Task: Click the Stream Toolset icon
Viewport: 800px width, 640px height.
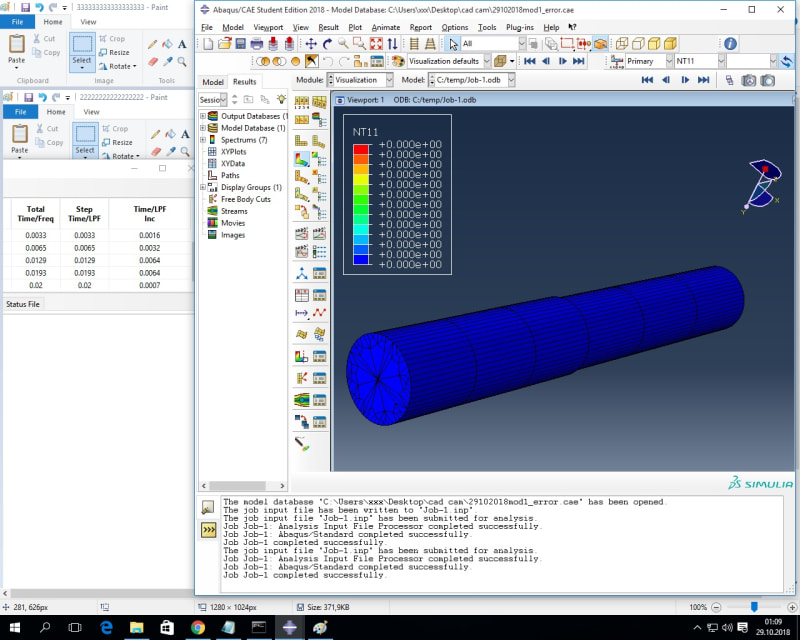Action: (x=302, y=400)
